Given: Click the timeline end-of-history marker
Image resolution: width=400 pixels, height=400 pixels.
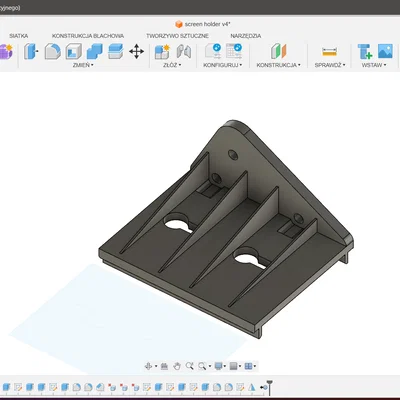Looking at the screenshot, I should coord(269,387).
